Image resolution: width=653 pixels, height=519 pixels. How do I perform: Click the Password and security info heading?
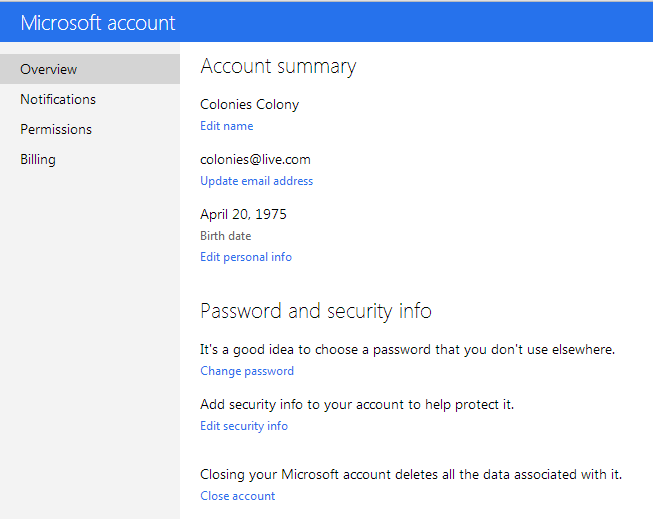click(316, 311)
